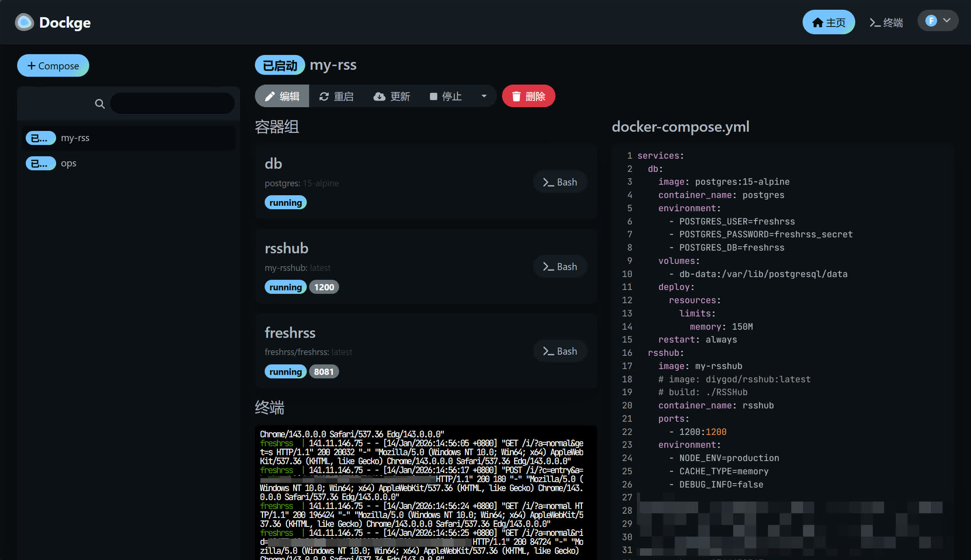Update the stack using the 更新 cloud button
Screen dimensions: 971x560
click(392, 96)
